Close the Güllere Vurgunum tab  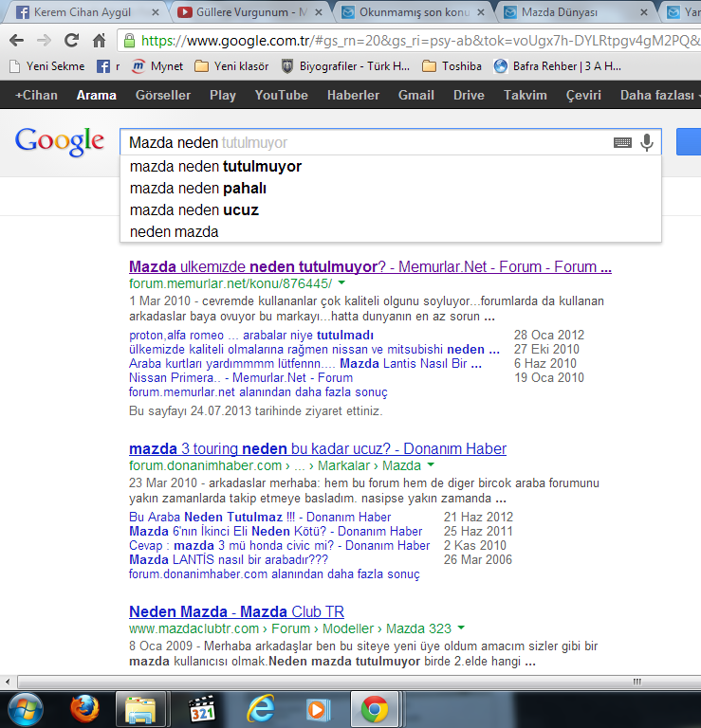[319, 12]
